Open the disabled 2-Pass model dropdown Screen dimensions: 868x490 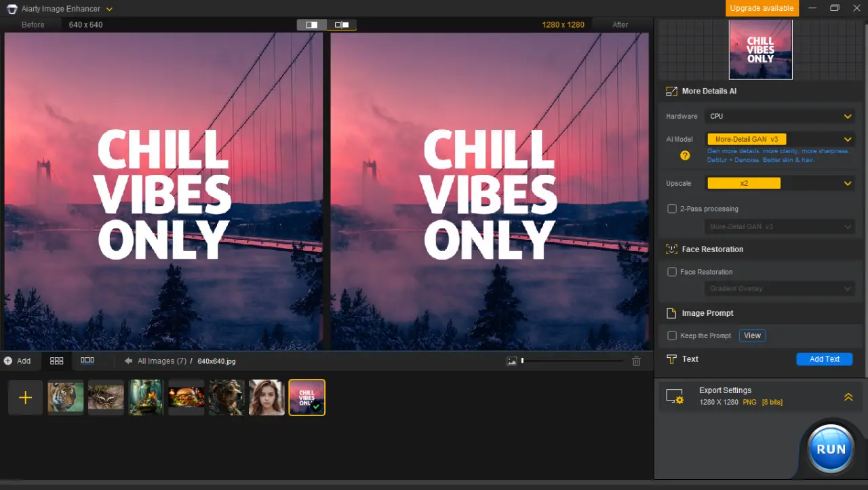779,226
